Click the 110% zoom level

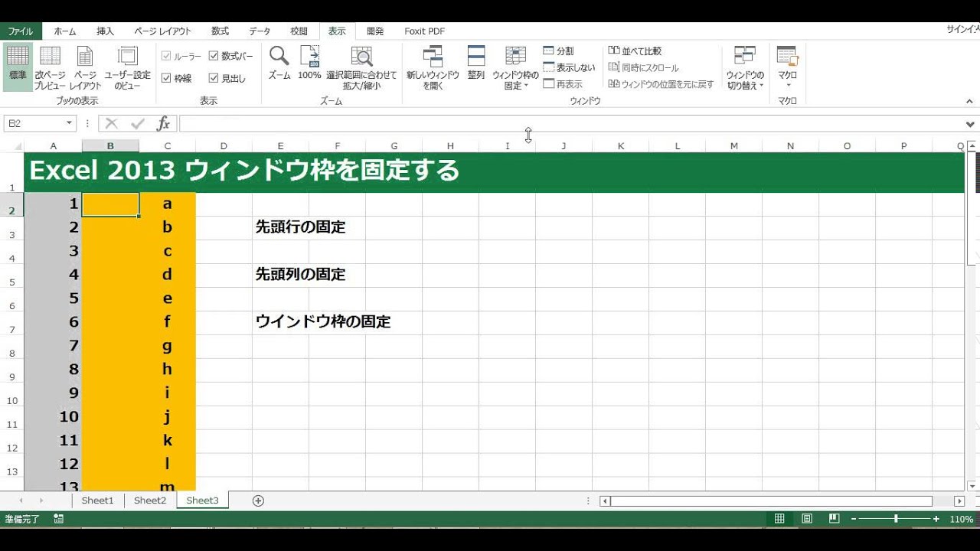[x=962, y=519]
